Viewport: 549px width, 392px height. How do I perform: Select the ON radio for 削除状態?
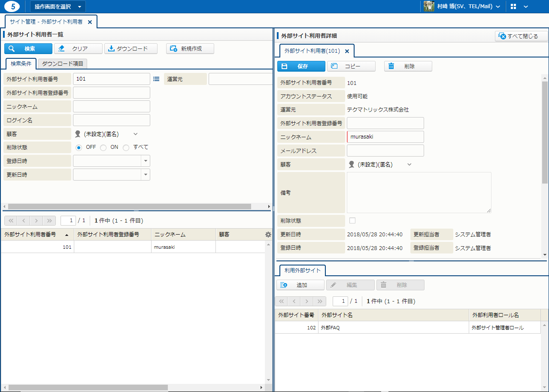(x=103, y=148)
